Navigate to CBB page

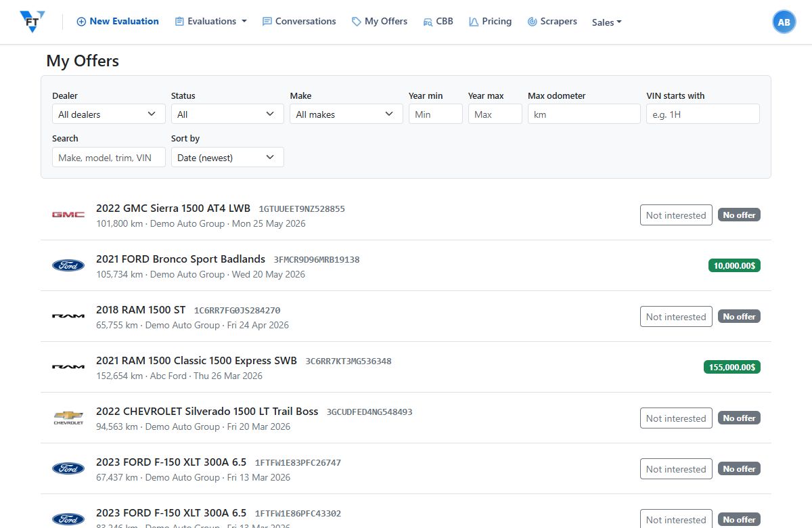[438, 22]
